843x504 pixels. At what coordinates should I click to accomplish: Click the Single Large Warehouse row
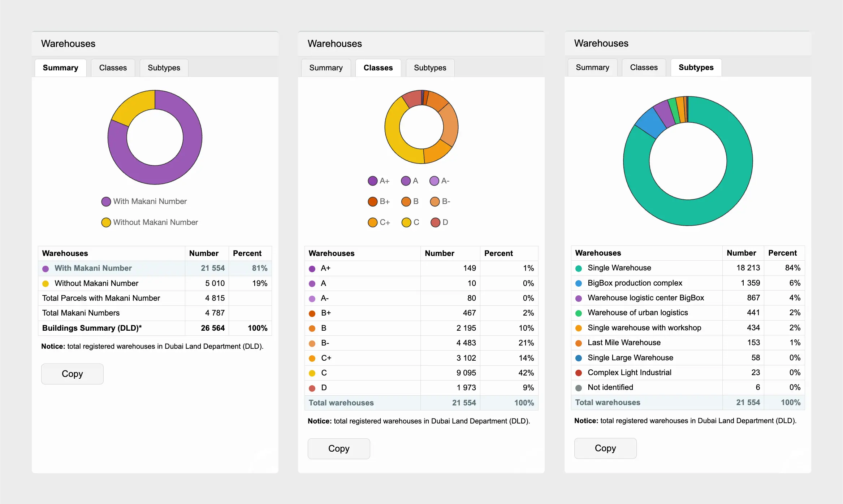688,358
